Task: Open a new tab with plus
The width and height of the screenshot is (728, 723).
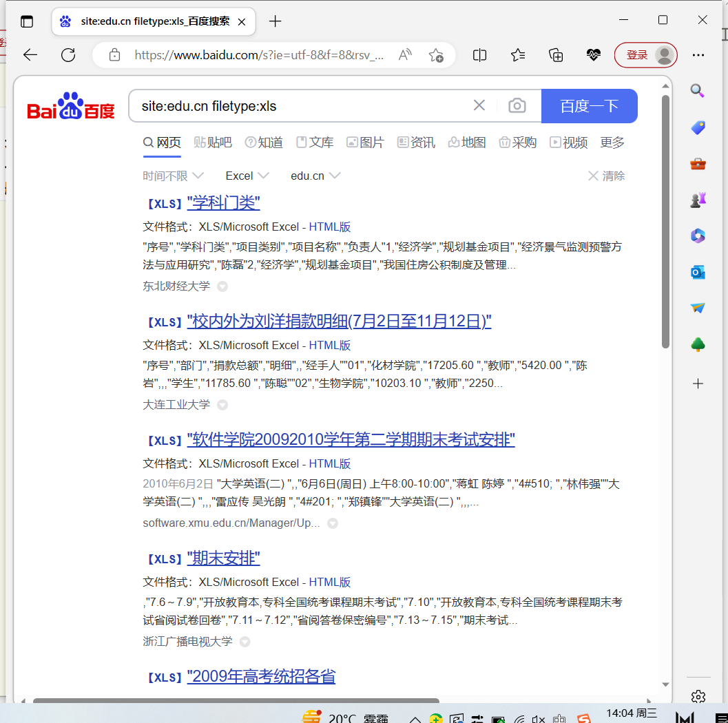Action: pyautogui.click(x=275, y=21)
